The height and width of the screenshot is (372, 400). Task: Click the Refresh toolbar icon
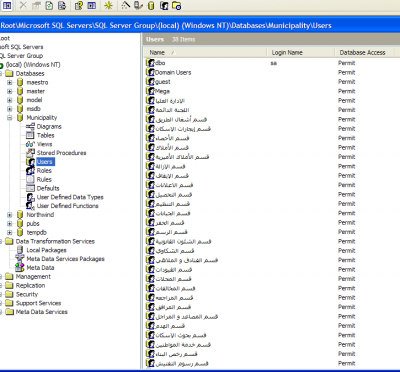tap(49, 5)
